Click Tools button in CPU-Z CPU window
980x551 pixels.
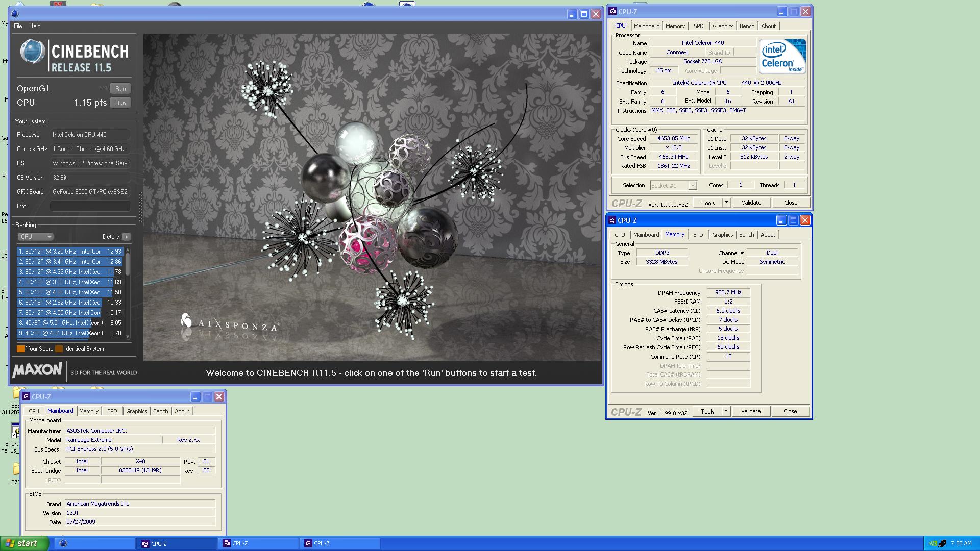click(x=708, y=203)
